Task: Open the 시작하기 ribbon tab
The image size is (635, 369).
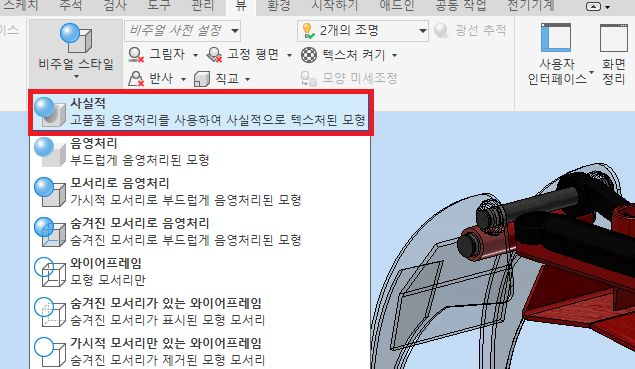Action: (x=335, y=6)
